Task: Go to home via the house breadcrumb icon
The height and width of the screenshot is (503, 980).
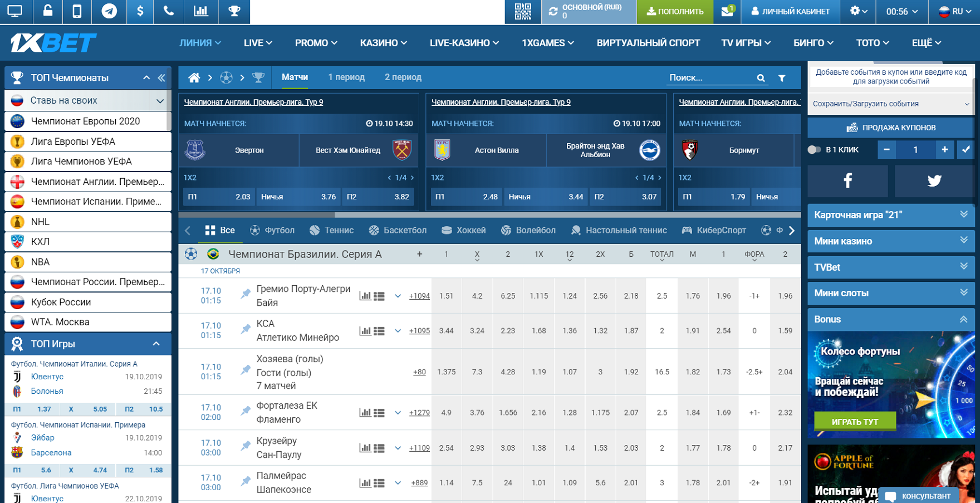Action: click(x=194, y=77)
